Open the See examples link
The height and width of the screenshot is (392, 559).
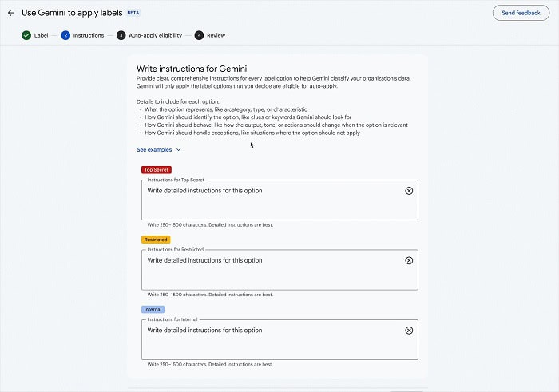pos(154,149)
